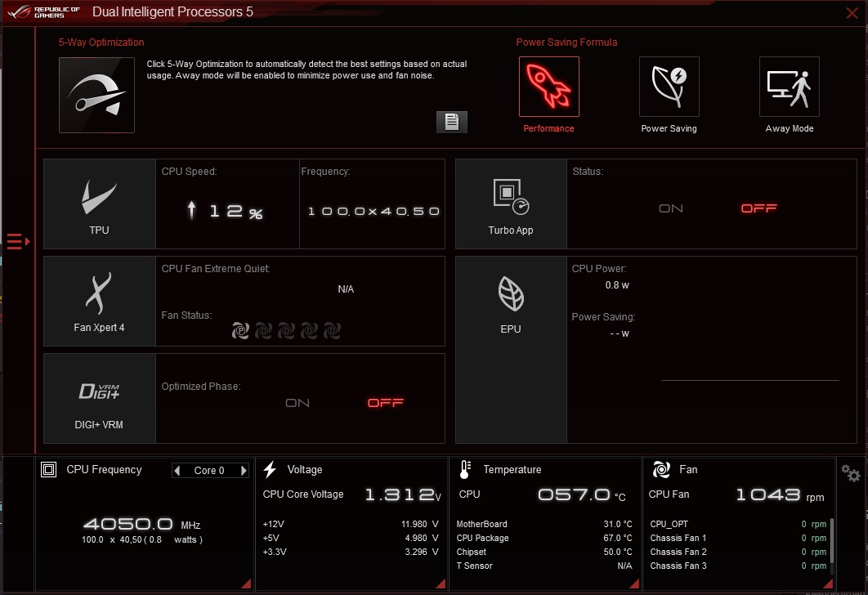Expand the Temperature panel corner triangle
Viewport: 868px width, 595px height.
coord(634,584)
